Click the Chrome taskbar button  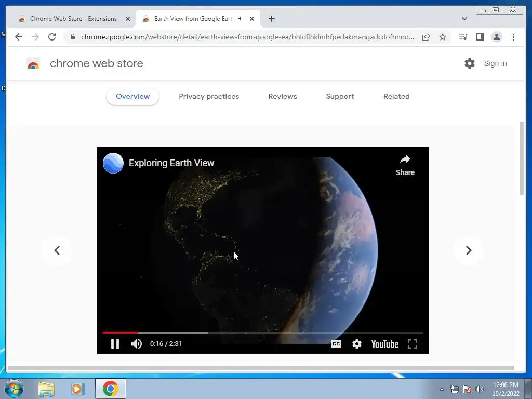111,389
